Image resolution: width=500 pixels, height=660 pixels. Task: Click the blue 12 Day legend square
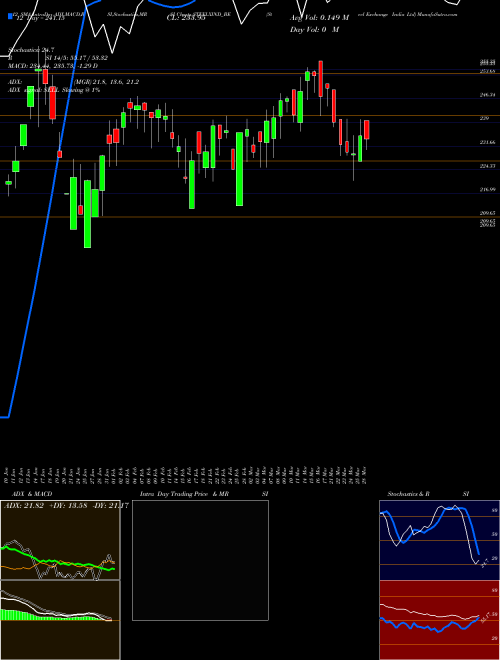[x=10, y=16]
